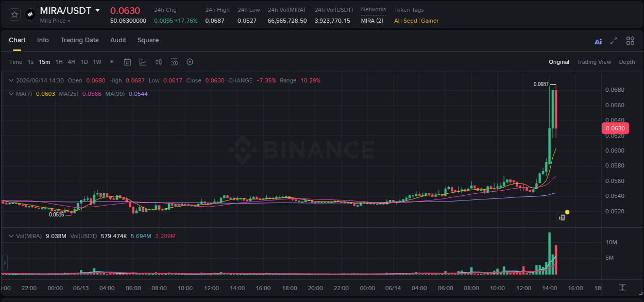Click the Vol(USDT) value 579.474K
644x302 pixels.
114,236
